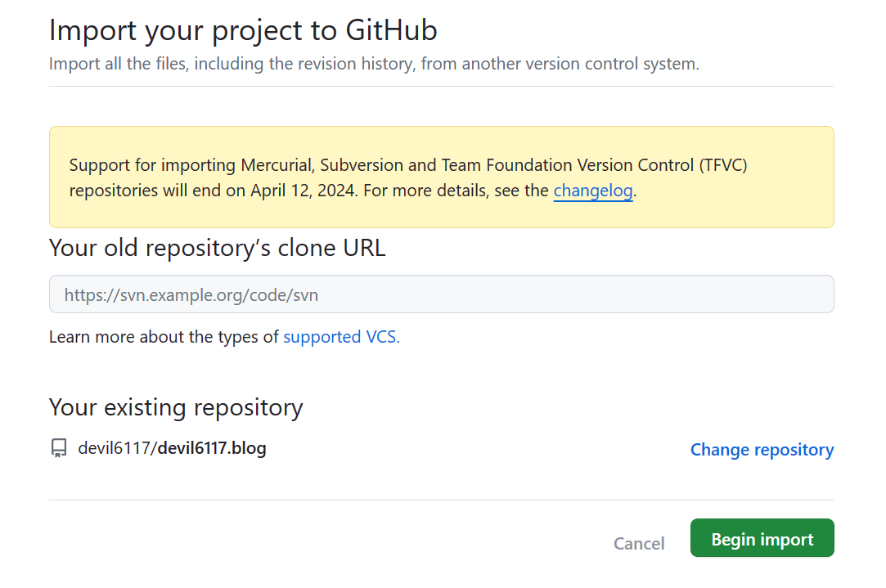Focus the old repository clone URL field
The width and height of the screenshot is (886, 588).
[x=441, y=294]
